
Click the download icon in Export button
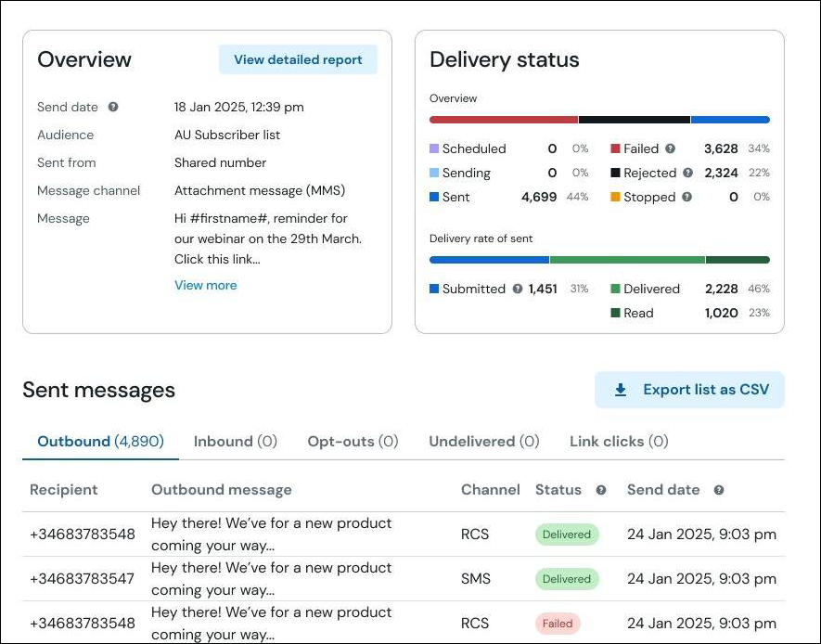click(621, 390)
